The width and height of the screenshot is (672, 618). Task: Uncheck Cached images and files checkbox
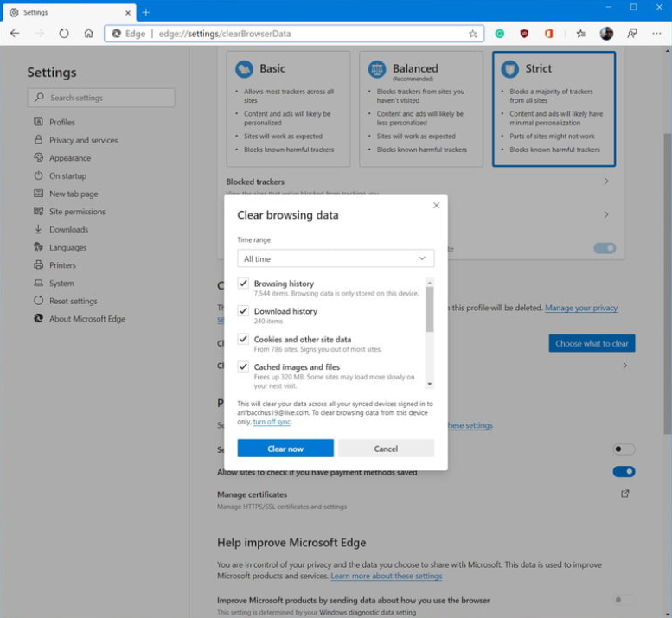pyautogui.click(x=243, y=366)
